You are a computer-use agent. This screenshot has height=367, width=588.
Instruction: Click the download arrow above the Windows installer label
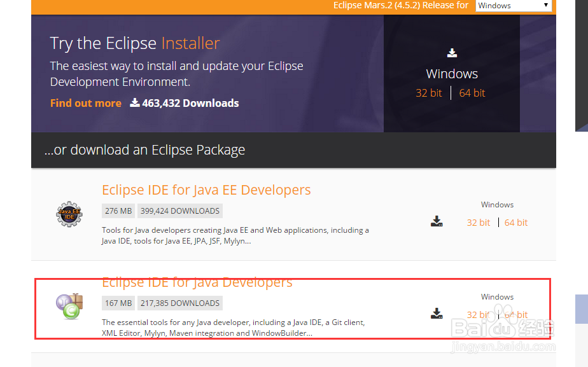pos(452,53)
